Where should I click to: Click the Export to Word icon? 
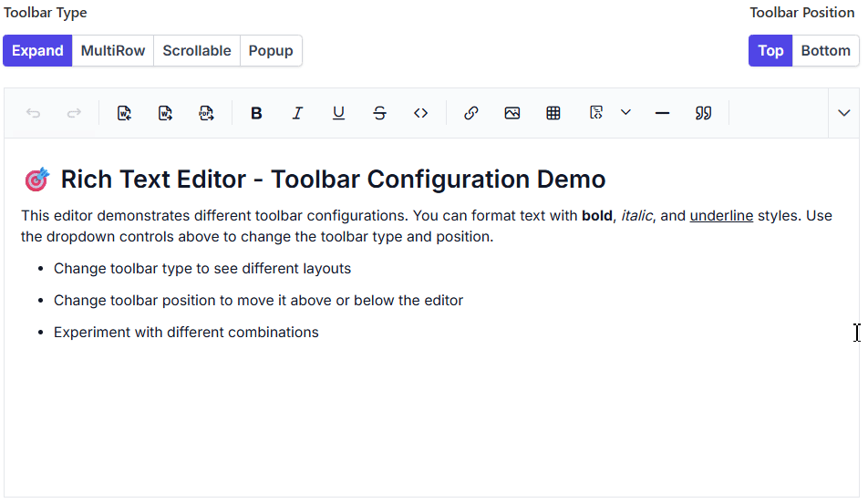166,113
